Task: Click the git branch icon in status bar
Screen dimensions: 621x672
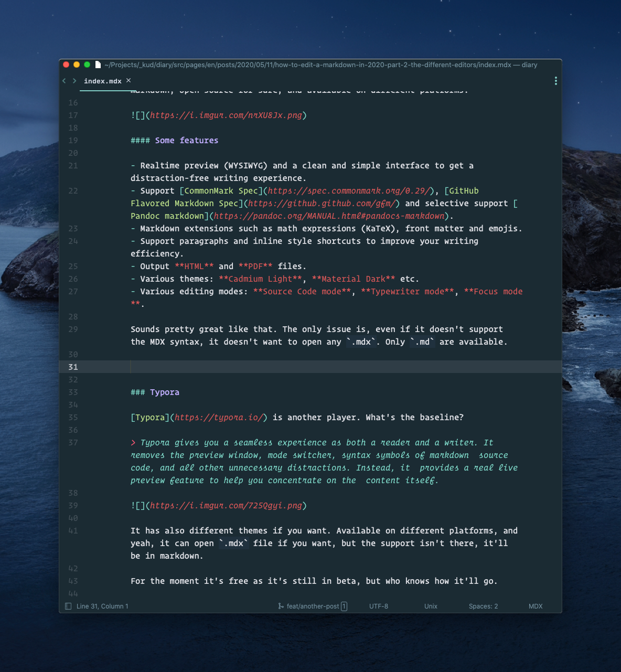Action: pyautogui.click(x=281, y=606)
